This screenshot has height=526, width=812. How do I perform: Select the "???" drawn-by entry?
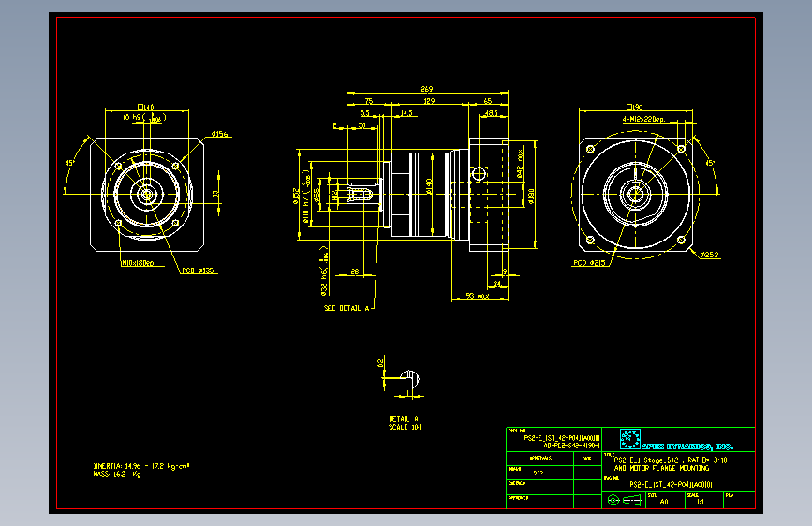538,474
